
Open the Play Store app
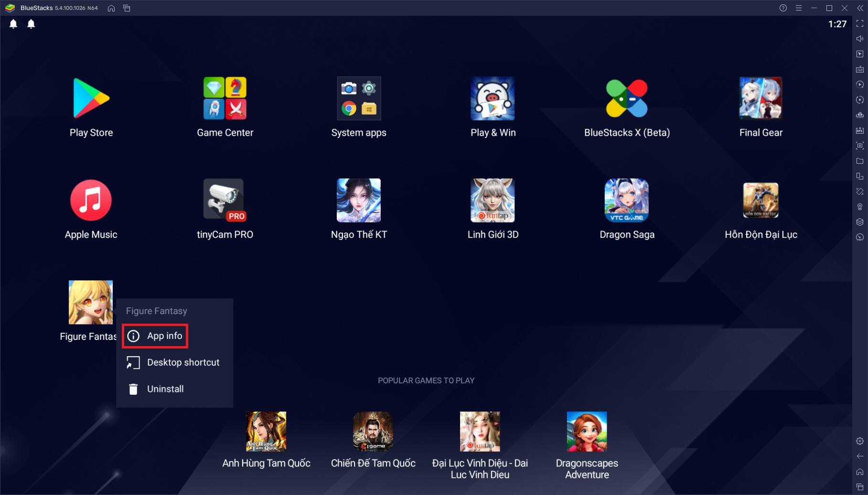[91, 98]
